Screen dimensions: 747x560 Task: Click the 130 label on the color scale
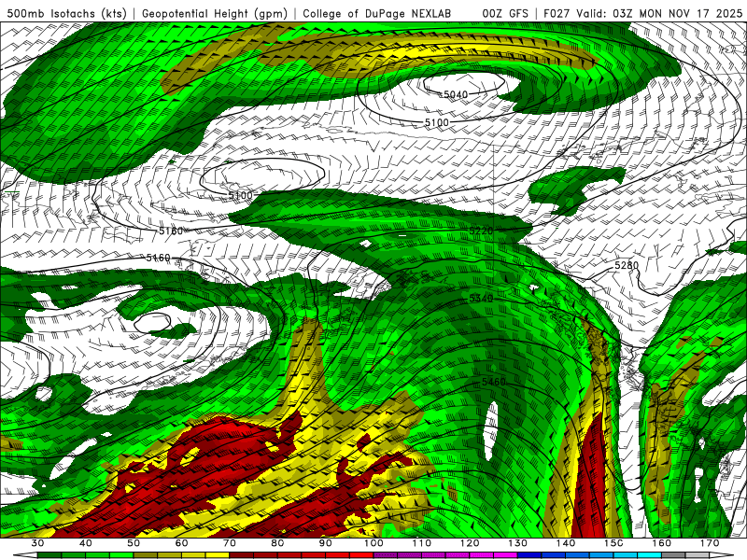[518, 543]
